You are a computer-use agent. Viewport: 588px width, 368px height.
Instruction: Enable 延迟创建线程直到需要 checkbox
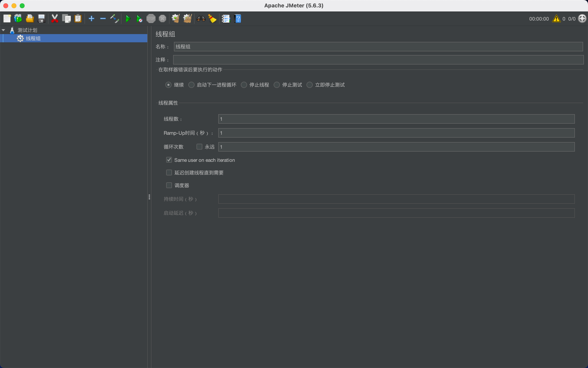click(x=169, y=172)
